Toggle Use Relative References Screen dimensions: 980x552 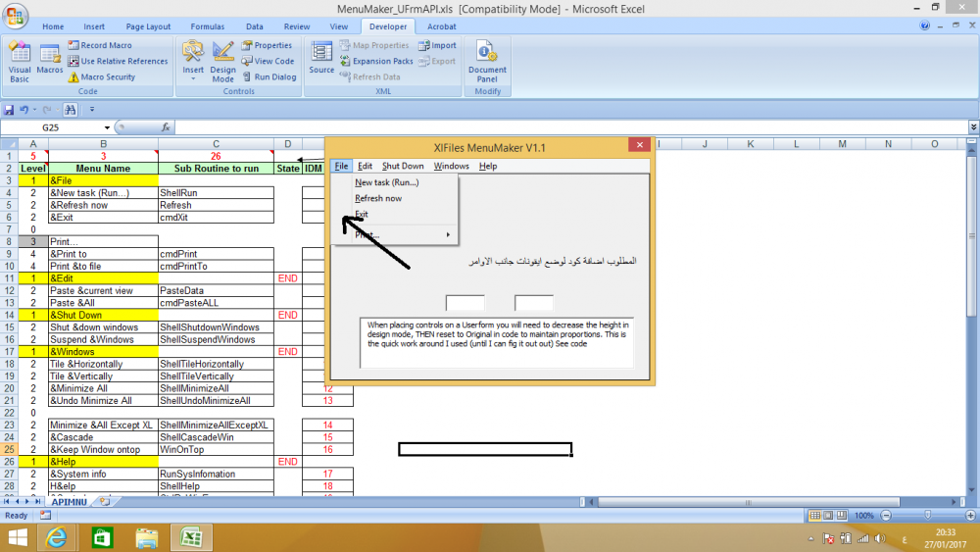118,61
